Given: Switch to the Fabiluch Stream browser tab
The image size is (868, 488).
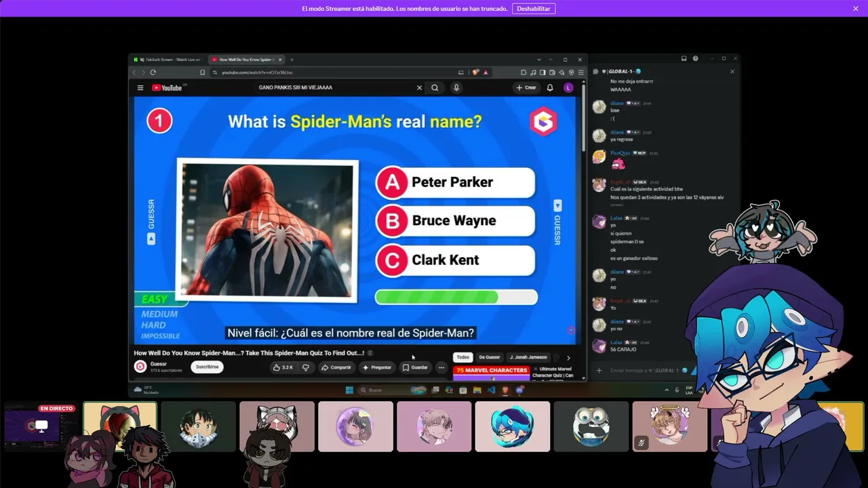Looking at the screenshot, I should (x=169, y=60).
